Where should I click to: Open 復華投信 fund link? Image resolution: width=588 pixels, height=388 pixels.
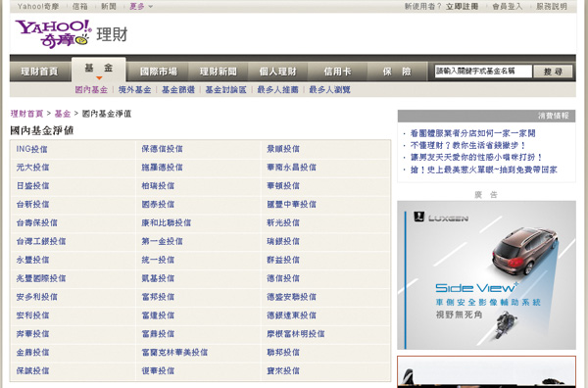click(x=158, y=371)
